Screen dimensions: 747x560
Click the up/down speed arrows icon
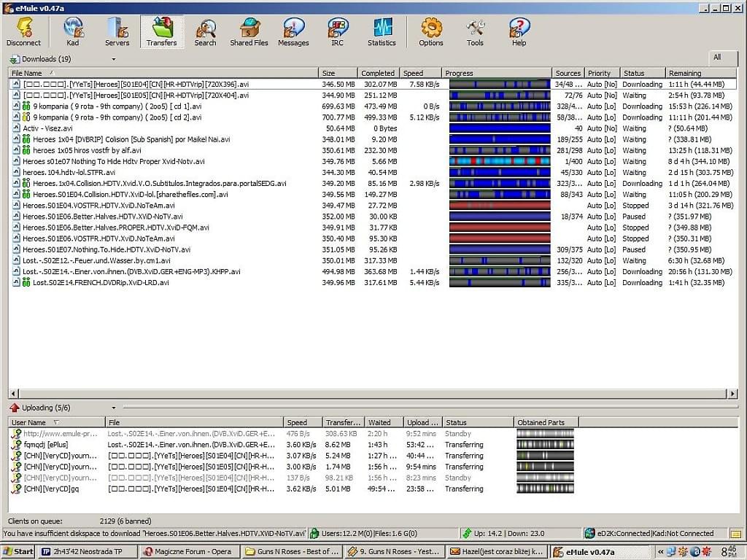point(467,533)
